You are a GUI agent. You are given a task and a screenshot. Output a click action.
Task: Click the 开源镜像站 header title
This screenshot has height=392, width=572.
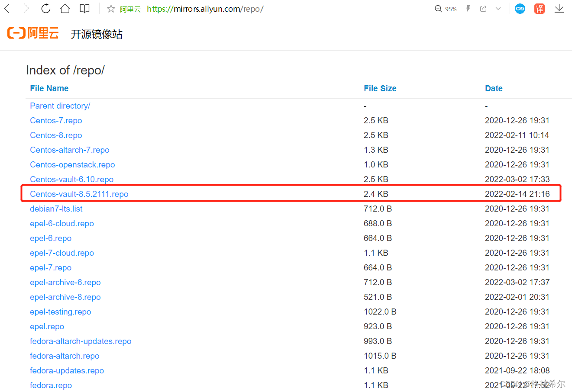click(97, 34)
